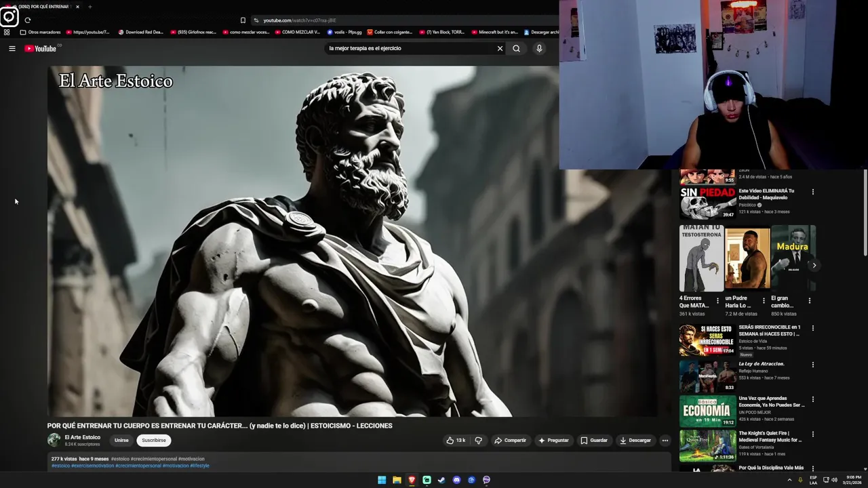Click the Descargar download button

point(635,440)
